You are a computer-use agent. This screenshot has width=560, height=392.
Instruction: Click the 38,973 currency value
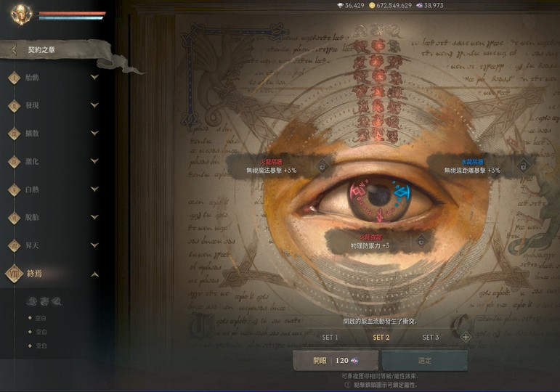(x=434, y=5)
